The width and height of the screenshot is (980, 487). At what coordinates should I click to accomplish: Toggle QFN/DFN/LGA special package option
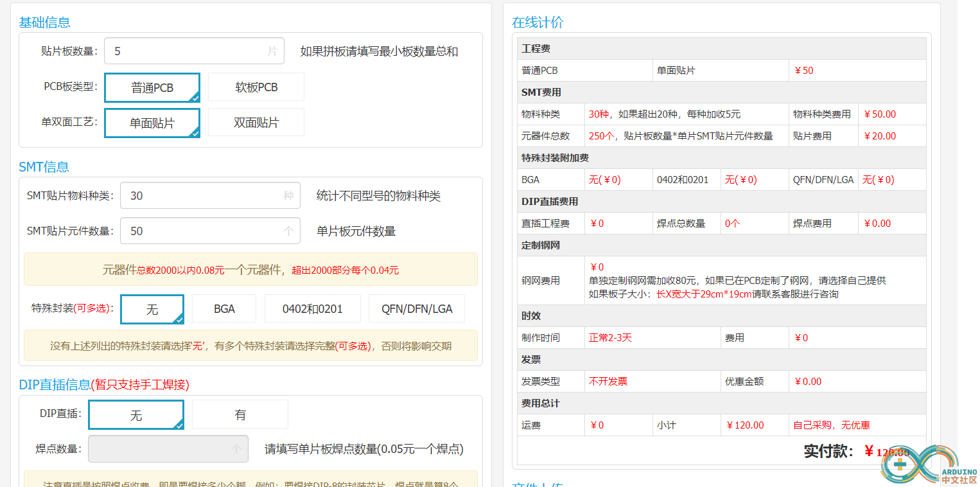417,309
